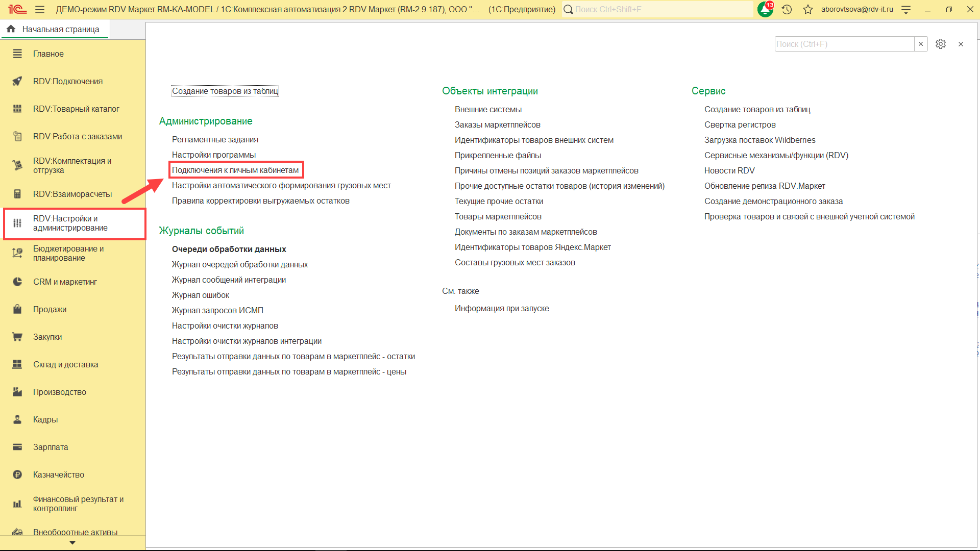980x551 pixels.
Task: Open the hamburger sections menu
Action: pyautogui.click(x=40, y=9)
